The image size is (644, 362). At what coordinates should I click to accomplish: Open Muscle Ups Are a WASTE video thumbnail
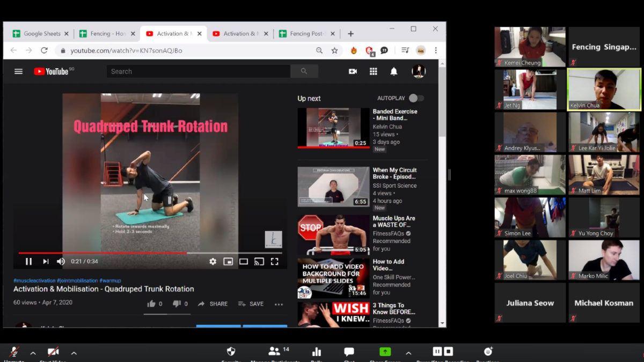pyautogui.click(x=333, y=235)
